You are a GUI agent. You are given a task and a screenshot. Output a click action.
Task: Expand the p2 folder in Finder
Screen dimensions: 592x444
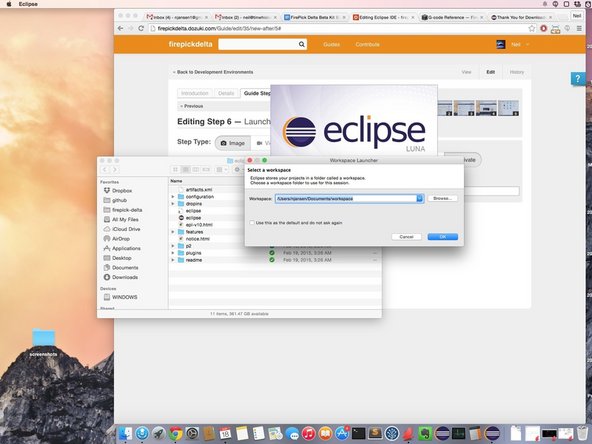tap(173, 246)
